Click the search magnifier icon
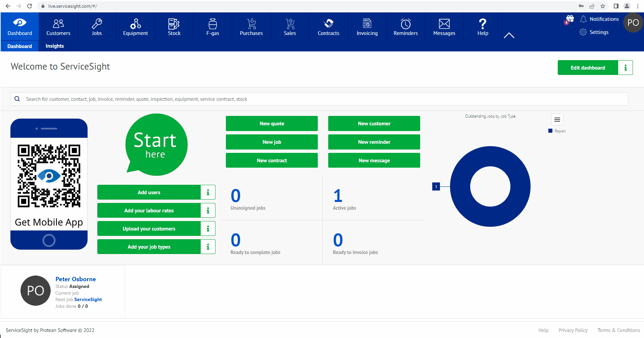Viewport: 644px width, 338px height. click(17, 99)
